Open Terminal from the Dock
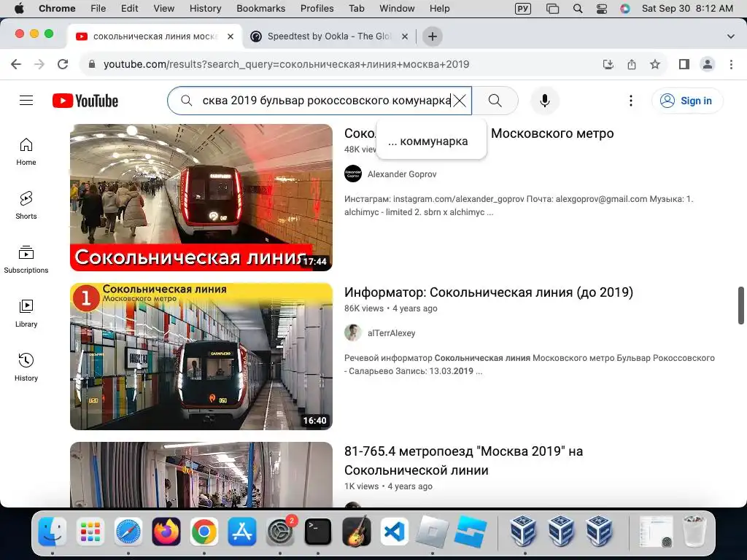Image resolution: width=747 pixels, height=560 pixels. click(x=318, y=532)
